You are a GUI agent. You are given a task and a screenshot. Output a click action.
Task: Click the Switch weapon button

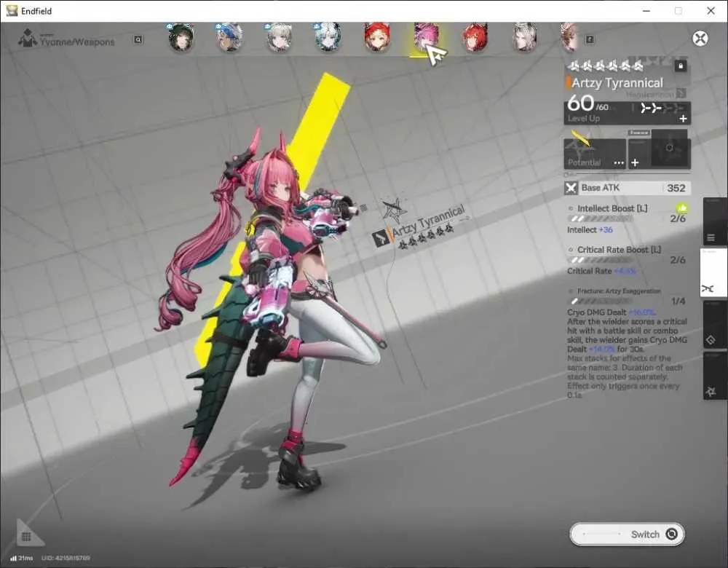click(x=628, y=534)
